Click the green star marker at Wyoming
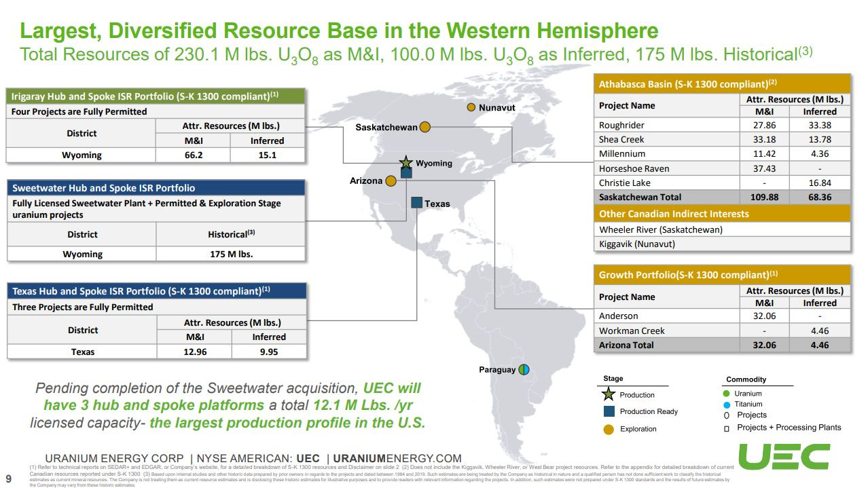Image resolution: width=868 pixels, height=488 pixels. (406, 162)
